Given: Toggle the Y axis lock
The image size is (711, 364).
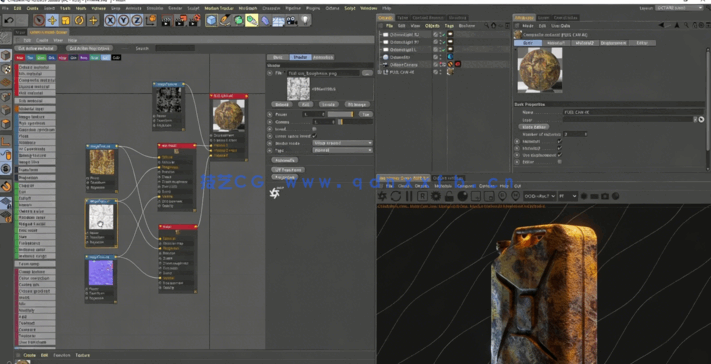Looking at the screenshot, I should pyautogui.click(x=123, y=20).
